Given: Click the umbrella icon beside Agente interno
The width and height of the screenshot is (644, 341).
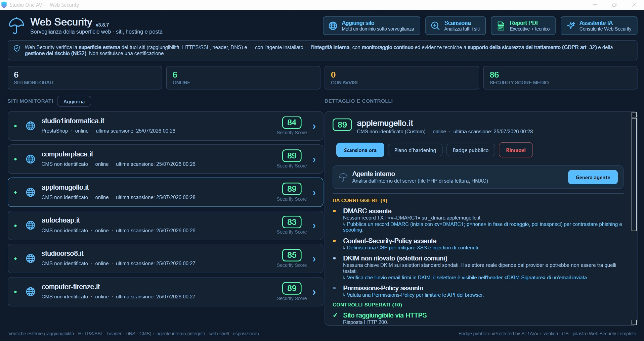Looking at the screenshot, I should (343, 177).
